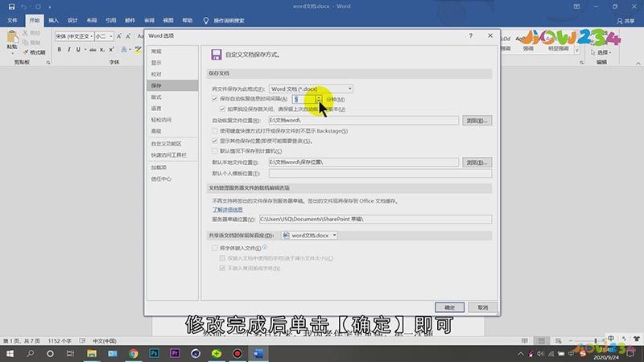The width and height of the screenshot is (644, 362).
Task: Open the 了解详细信息 learn more link
Action: click(227, 209)
